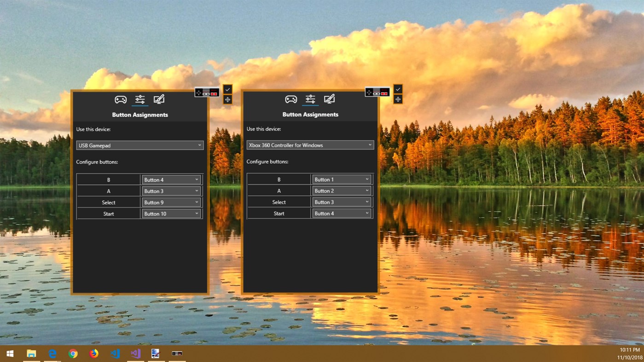Click "Use this device:" label above USB Gamepad dropdown
Image resolution: width=644 pixels, height=362 pixels.
tap(93, 130)
